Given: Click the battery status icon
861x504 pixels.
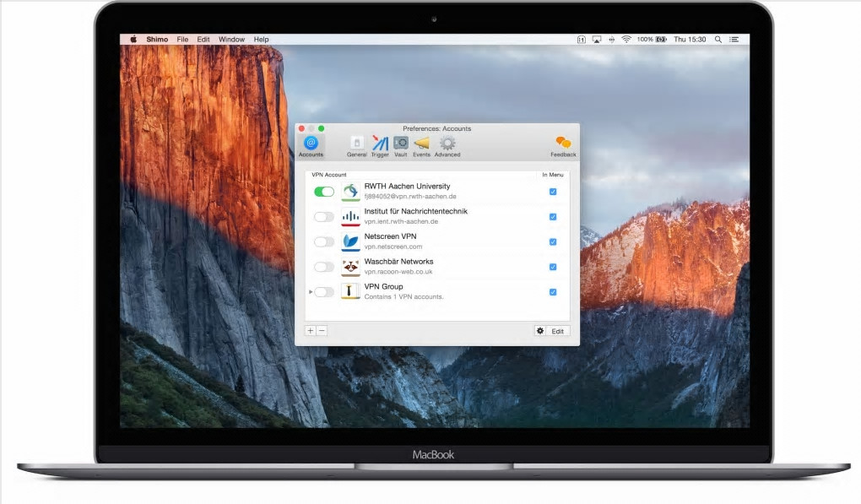Looking at the screenshot, I should (x=661, y=40).
